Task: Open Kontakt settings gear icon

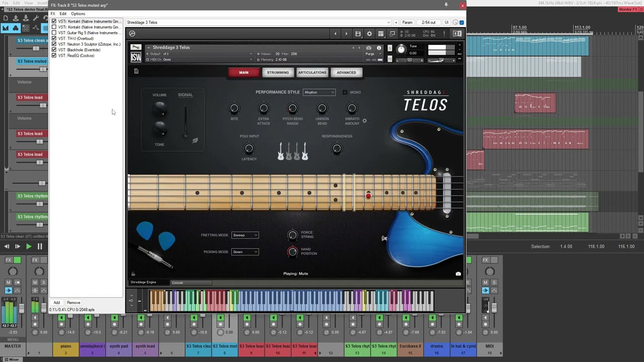Action: tap(369, 34)
